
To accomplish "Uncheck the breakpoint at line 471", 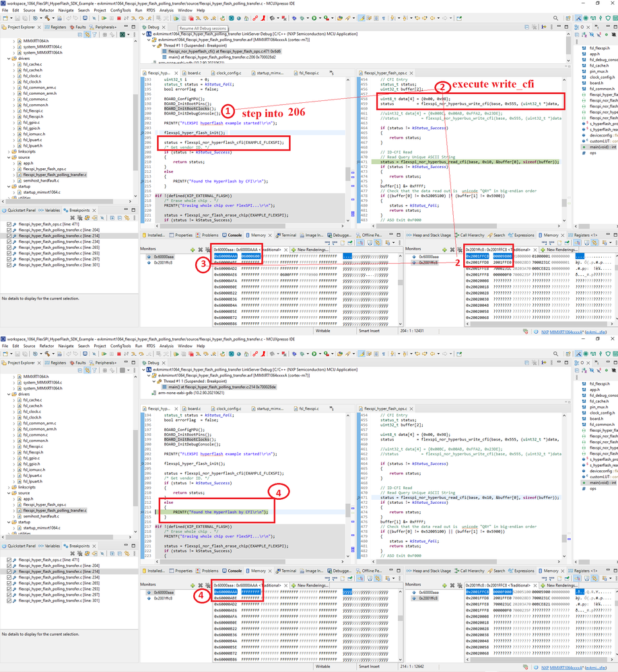I will (9, 225).
